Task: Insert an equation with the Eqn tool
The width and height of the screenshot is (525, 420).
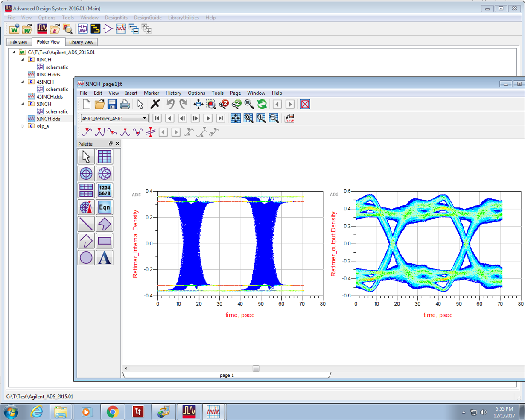Action: 105,207
